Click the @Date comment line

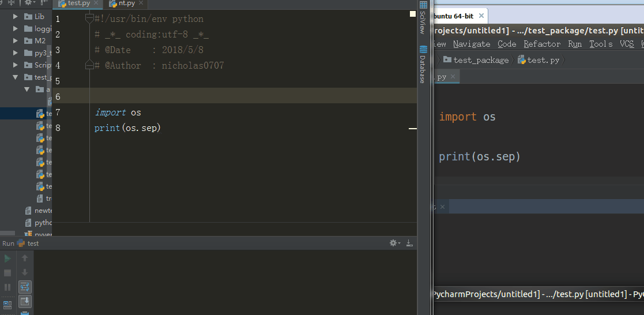click(x=149, y=50)
